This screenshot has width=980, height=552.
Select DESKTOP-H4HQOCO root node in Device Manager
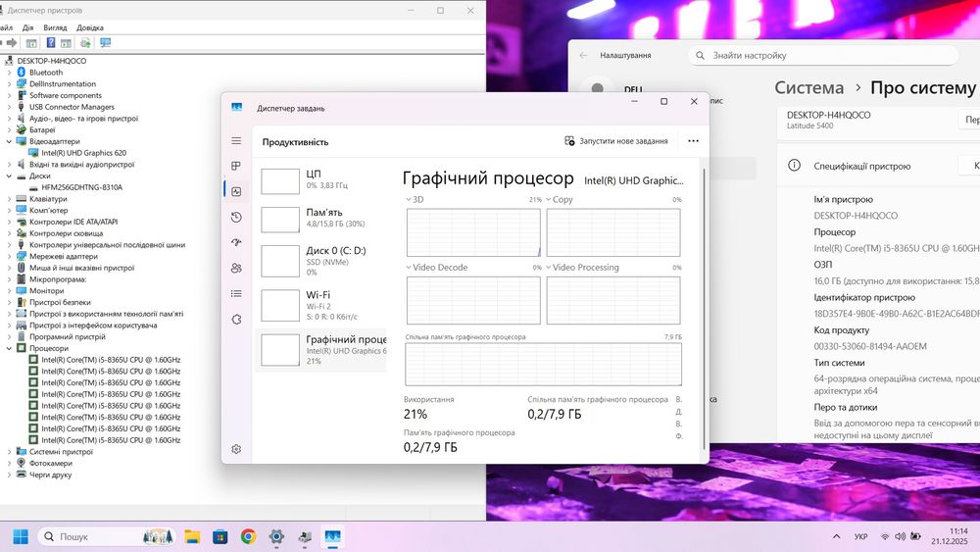pyautogui.click(x=52, y=61)
